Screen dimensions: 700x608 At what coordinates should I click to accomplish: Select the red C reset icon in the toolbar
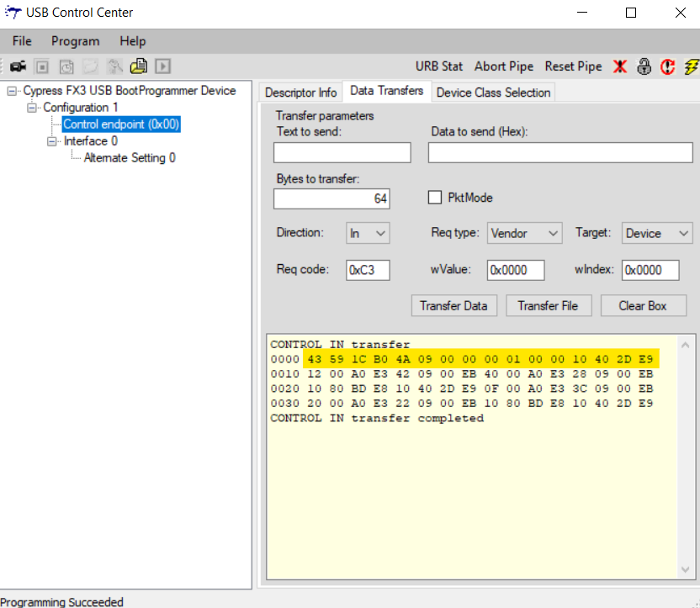coord(667,66)
